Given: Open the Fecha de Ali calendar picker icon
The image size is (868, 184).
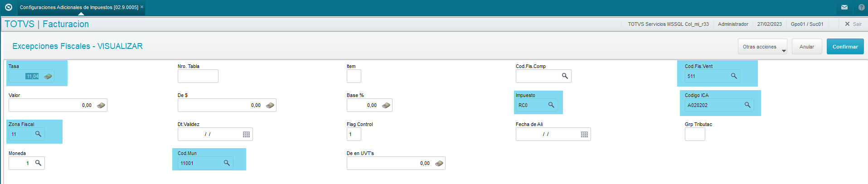Looking at the screenshot, I should coord(584,134).
